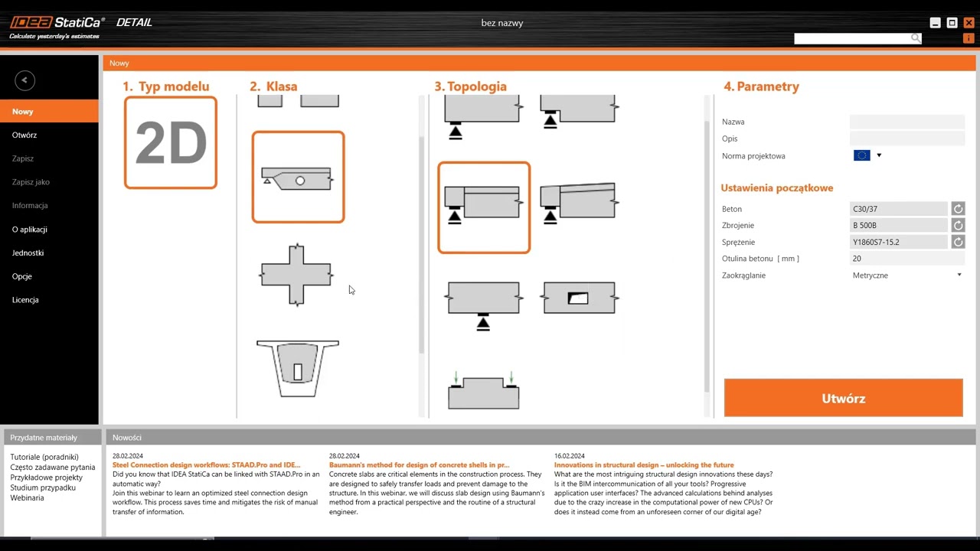Select the cross-shaped joint class

point(297,275)
